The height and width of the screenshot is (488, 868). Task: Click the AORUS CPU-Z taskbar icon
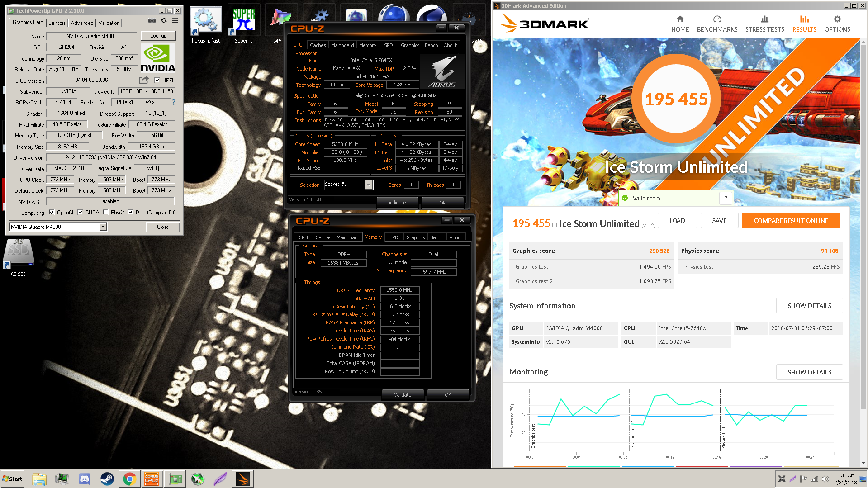click(152, 479)
